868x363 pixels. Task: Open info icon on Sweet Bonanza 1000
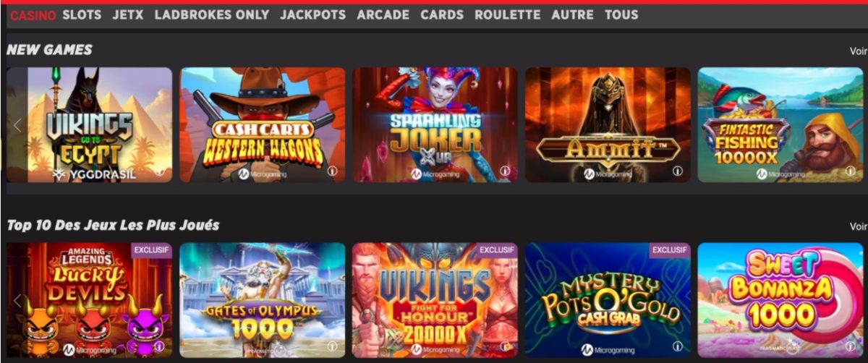[x=850, y=346]
